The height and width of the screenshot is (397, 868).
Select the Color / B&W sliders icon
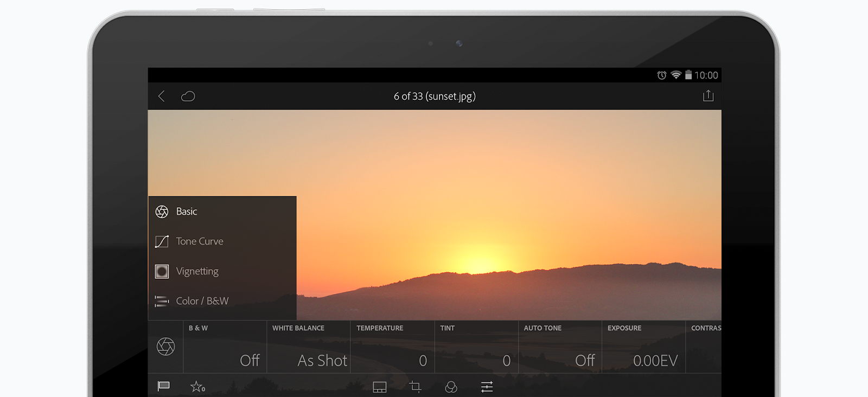tap(162, 301)
